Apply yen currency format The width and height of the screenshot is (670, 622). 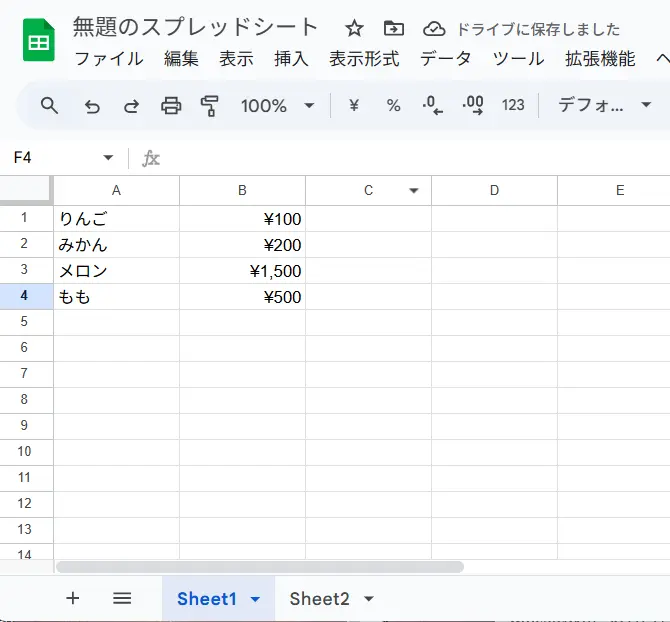pos(353,105)
